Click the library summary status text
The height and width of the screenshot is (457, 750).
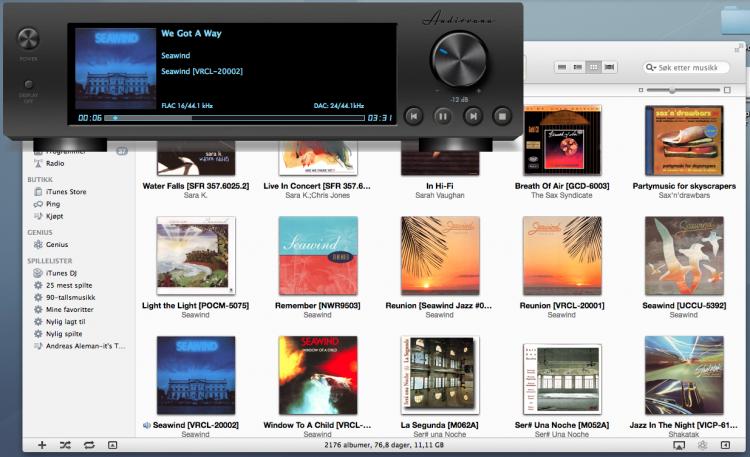(x=384, y=445)
